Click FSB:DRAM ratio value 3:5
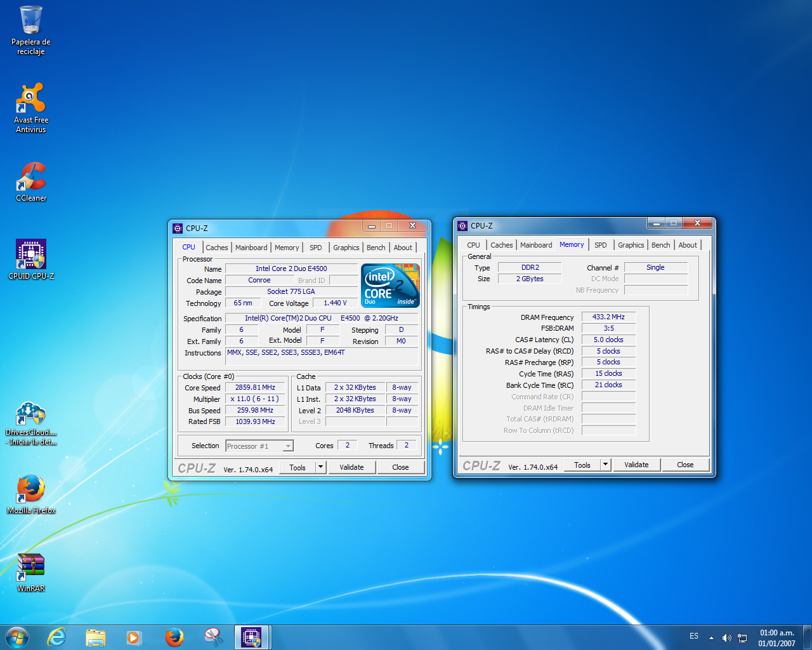This screenshot has height=650, width=812. coord(608,328)
